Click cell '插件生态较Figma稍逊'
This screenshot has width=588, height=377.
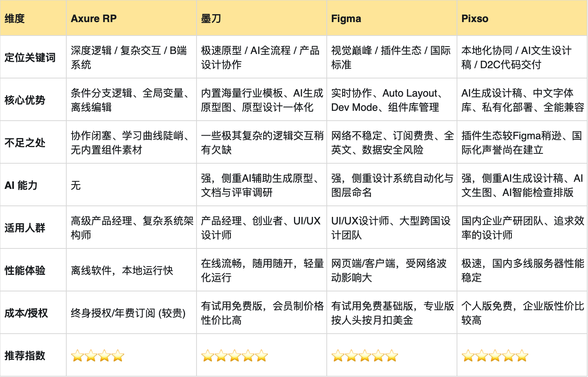pos(522,142)
